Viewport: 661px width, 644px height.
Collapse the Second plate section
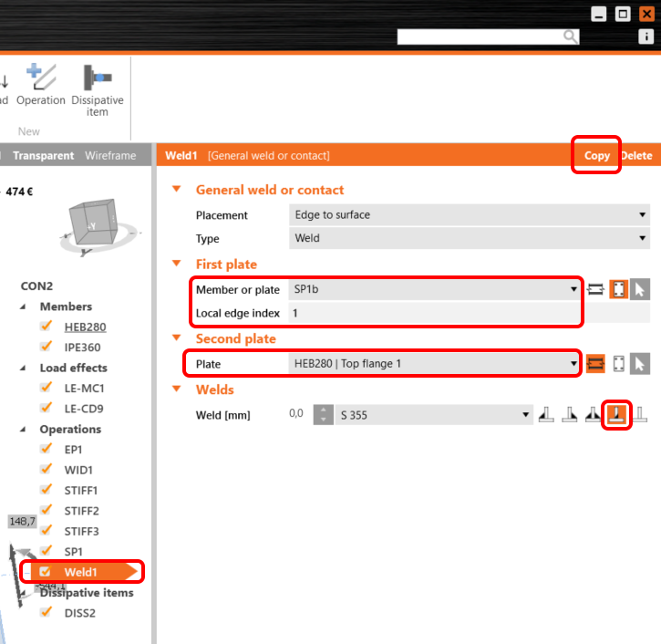coord(177,338)
